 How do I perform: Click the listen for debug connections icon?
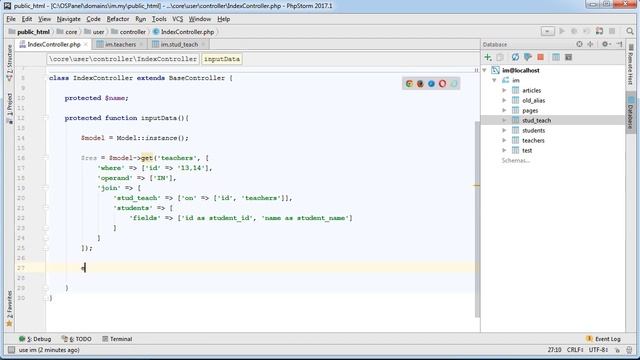[x=599, y=31]
